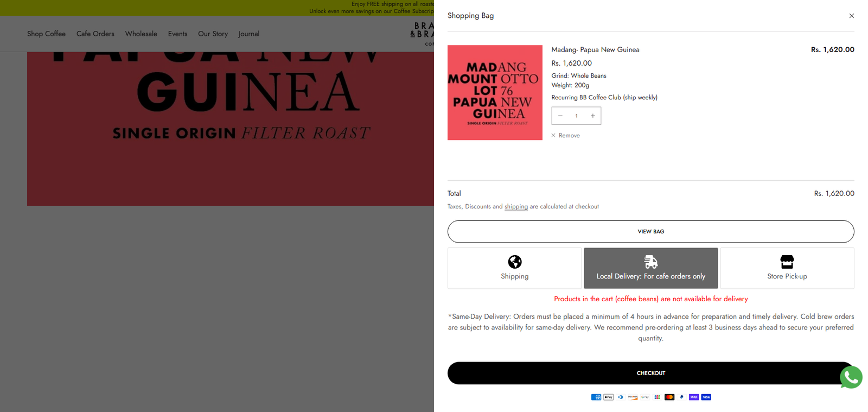The width and height of the screenshot is (868, 412).
Task: Click 'Grind: Whole Beans' text
Action: pos(579,76)
